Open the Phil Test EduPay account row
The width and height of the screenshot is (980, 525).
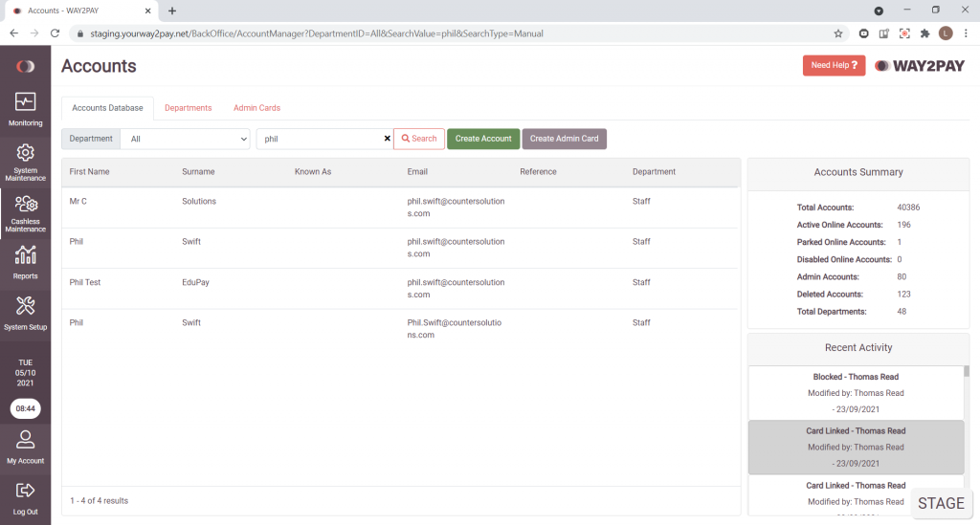400,288
